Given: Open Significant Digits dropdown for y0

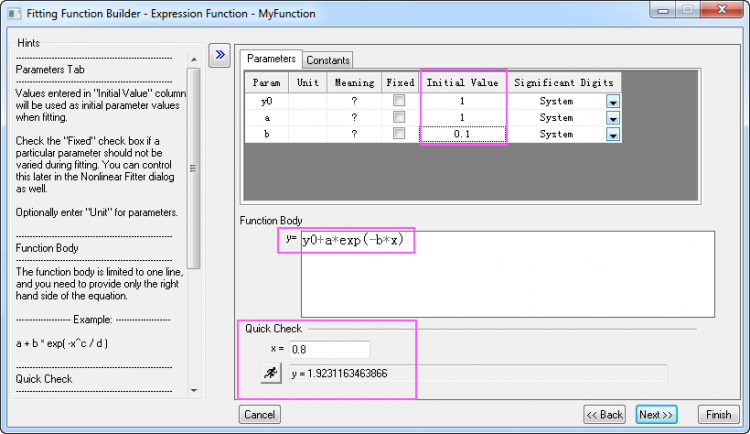Looking at the screenshot, I should tap(613, 101).
